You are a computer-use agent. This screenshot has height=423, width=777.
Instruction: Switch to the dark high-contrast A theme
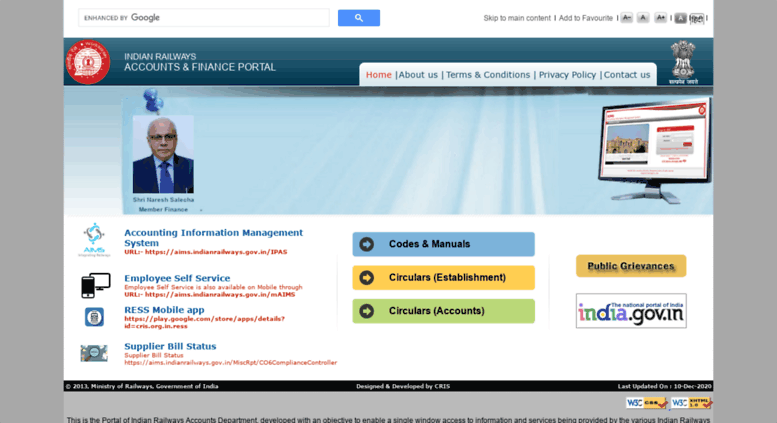(680, 18)
